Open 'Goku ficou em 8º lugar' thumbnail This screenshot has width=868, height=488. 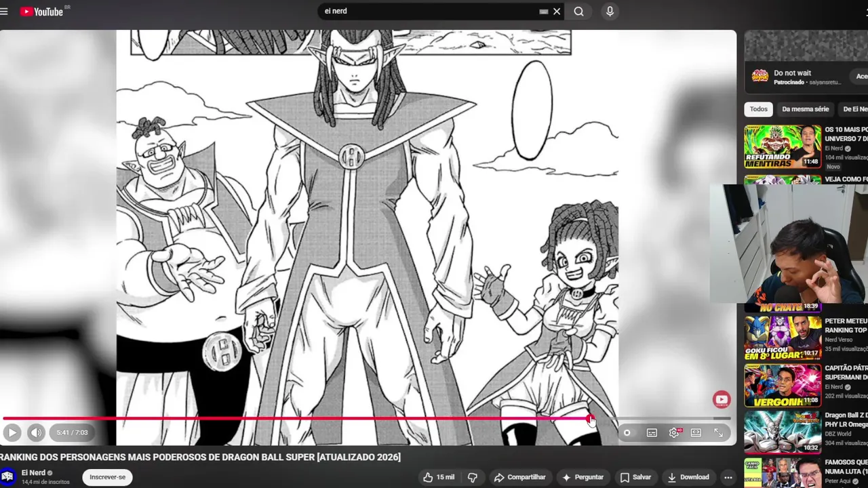pyautogui.click(x=783, y=338)
